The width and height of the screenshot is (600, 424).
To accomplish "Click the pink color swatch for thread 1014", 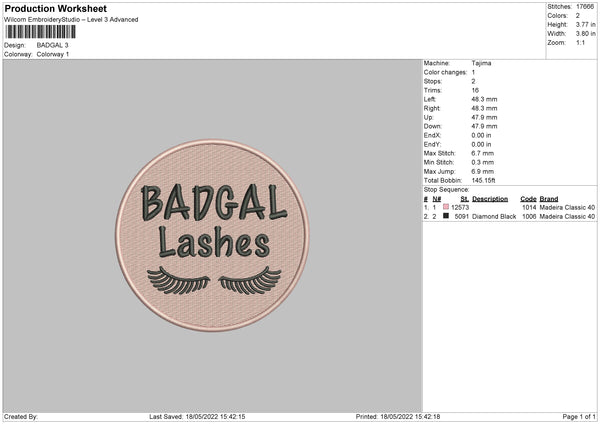I will pos(446,207).
